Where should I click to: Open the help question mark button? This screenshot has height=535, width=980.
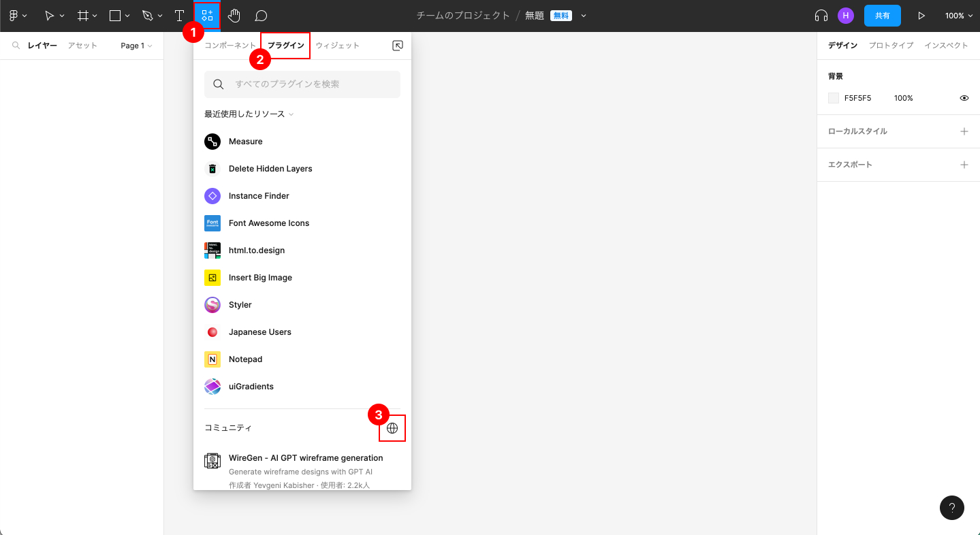[952, 508]
